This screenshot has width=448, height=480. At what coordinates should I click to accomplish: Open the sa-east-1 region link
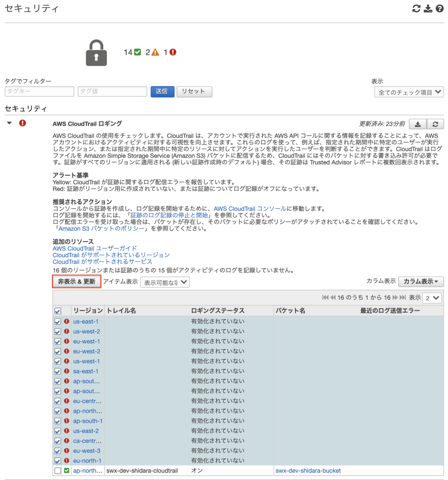pyautogui.click(x=86, y=371)
